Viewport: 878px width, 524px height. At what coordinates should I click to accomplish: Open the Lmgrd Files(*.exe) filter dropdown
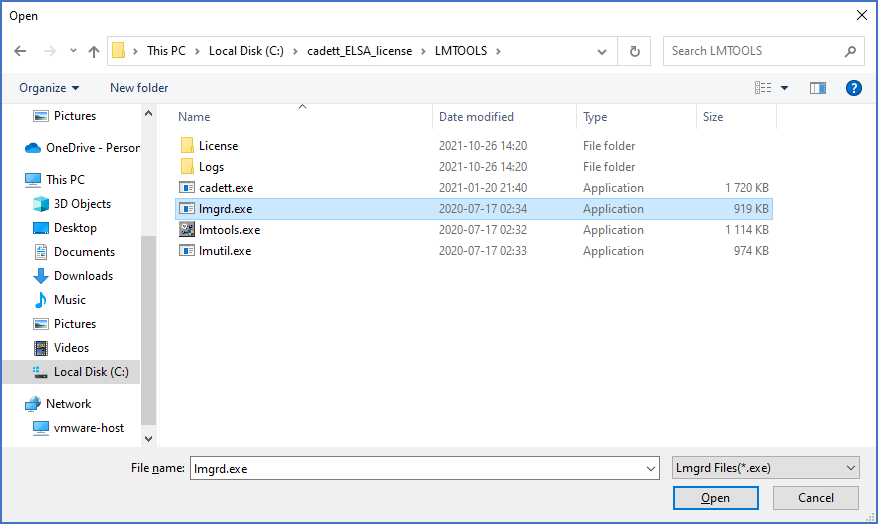coord(765,468)
